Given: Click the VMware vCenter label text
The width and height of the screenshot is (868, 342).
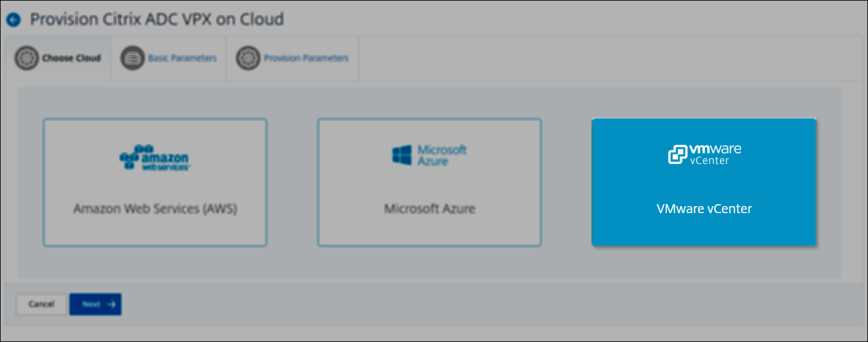Looking at the screenshot, I should [x=705, y=209].
